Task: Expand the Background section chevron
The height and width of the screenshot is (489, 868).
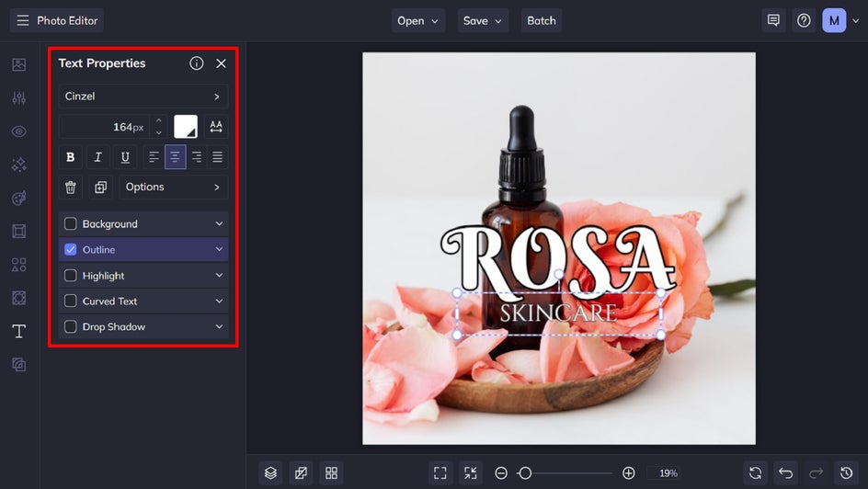Action: tap(219, 223)
